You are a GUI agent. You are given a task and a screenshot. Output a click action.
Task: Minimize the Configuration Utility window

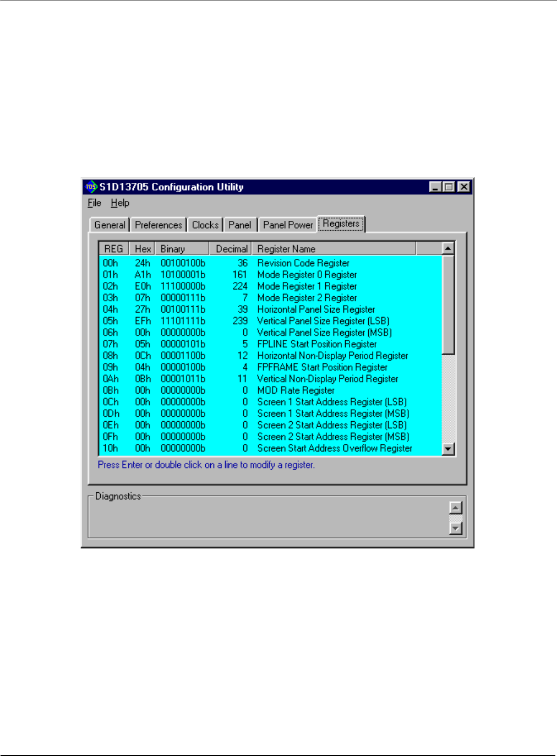click(435, 187)
